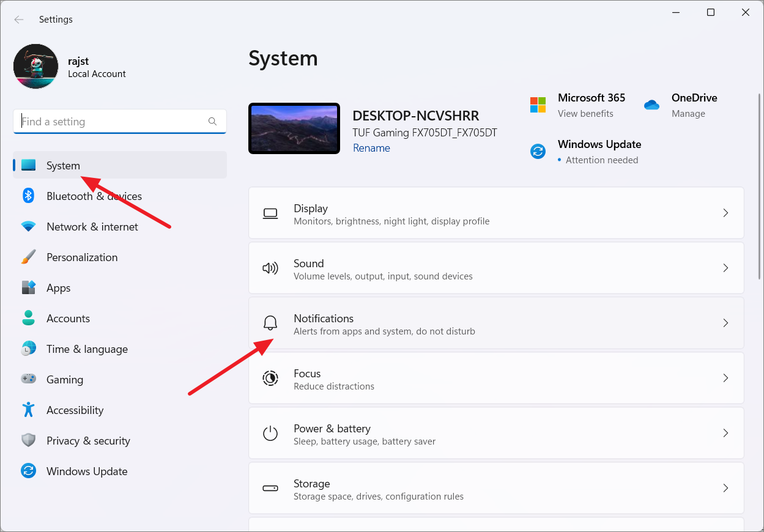
Task: Maximize the Settings window
Action: [711, 12]
